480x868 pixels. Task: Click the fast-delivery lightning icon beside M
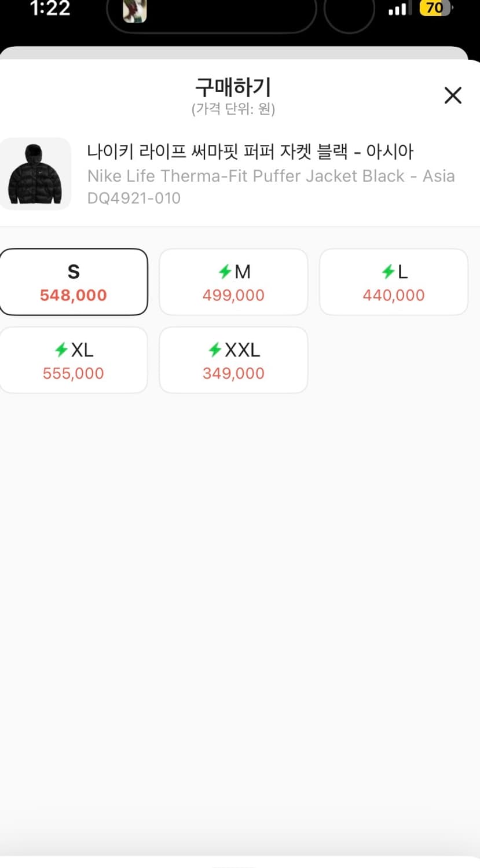225,271
